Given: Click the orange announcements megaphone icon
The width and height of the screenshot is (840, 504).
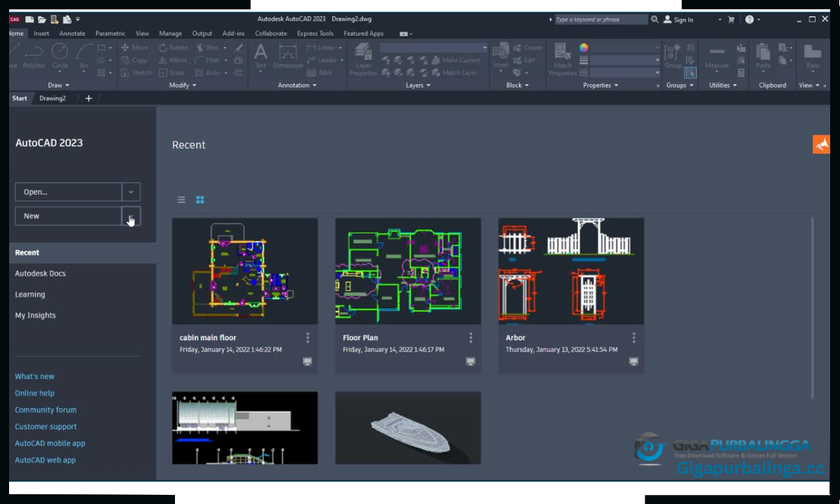Looking at the screenshot, I should [821, 144].
